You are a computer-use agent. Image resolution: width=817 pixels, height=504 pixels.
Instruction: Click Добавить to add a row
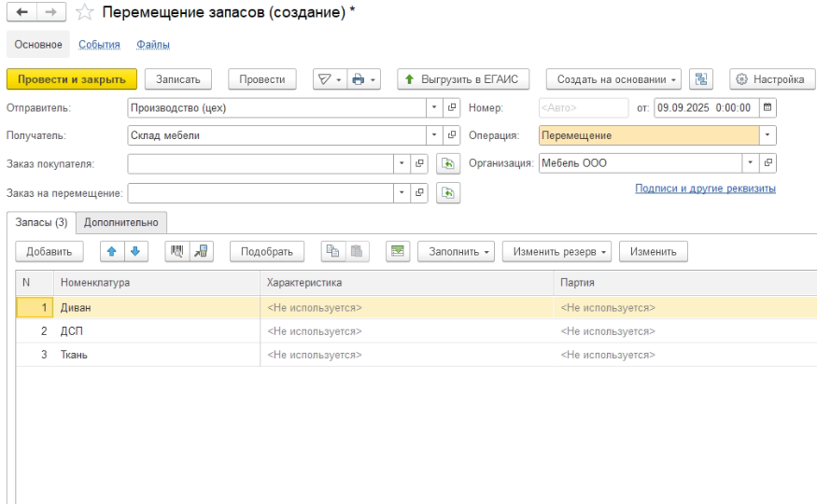(x=49, y=251)
